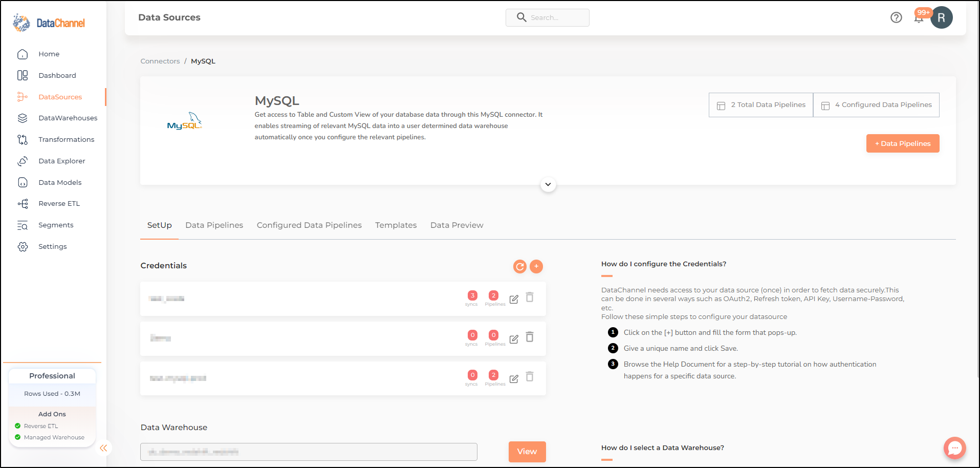Go to Home in the sidebar
This screenshot has width=980, height=468.
tap(49, 54)
